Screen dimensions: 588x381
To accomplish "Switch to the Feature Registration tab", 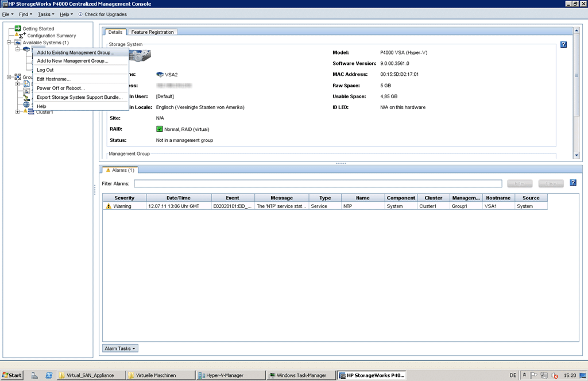I will click(x=152, y=32).
